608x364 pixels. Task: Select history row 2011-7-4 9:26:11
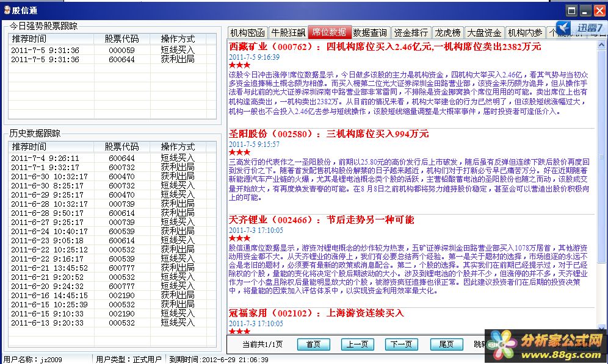click(x=112, y=159)
